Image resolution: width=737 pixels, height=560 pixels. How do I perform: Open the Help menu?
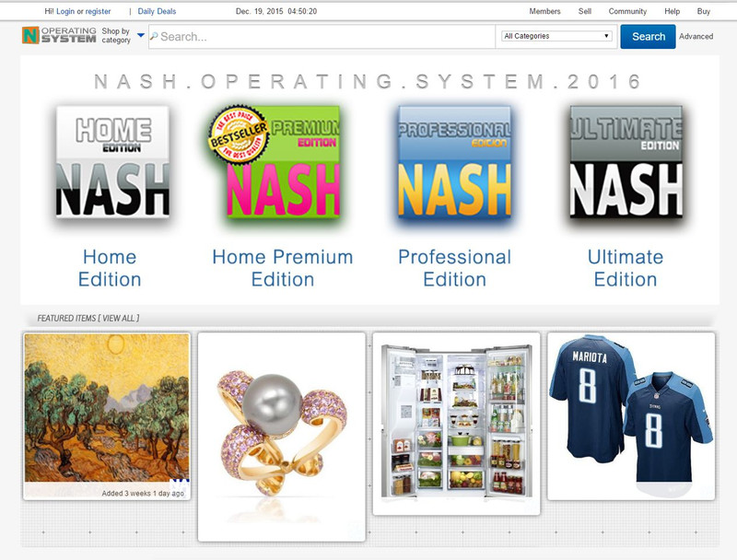(673, 11)
